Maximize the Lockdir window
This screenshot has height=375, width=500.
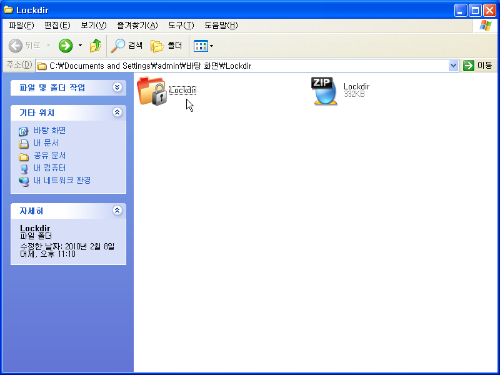475,10
